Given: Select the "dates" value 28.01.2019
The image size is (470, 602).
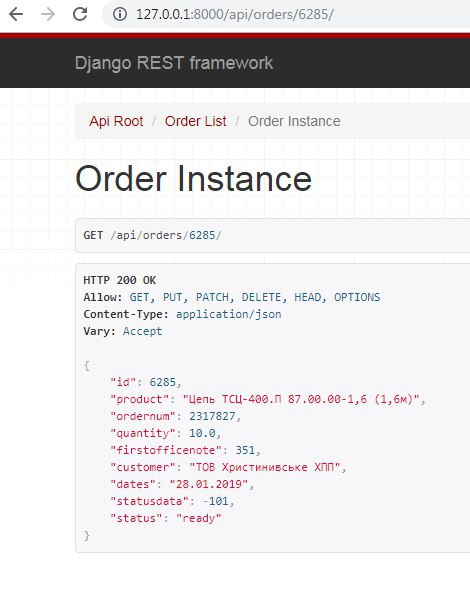Looking at the screenshot, I should coord(209,484).
